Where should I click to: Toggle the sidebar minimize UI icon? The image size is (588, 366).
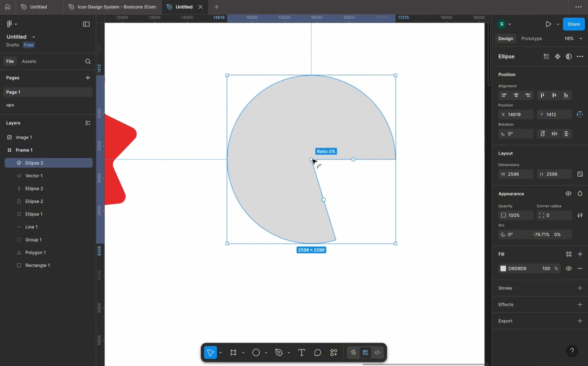(86, 24)
